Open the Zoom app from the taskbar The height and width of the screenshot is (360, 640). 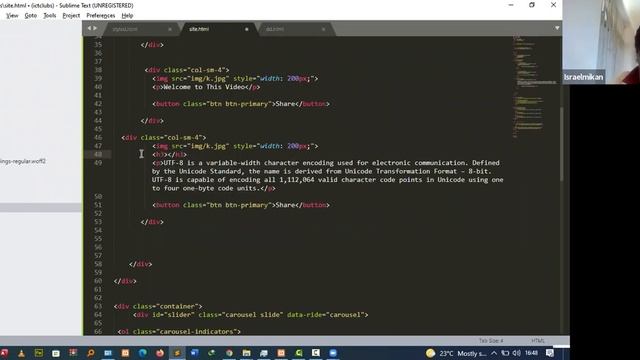[x=333, y=353]
